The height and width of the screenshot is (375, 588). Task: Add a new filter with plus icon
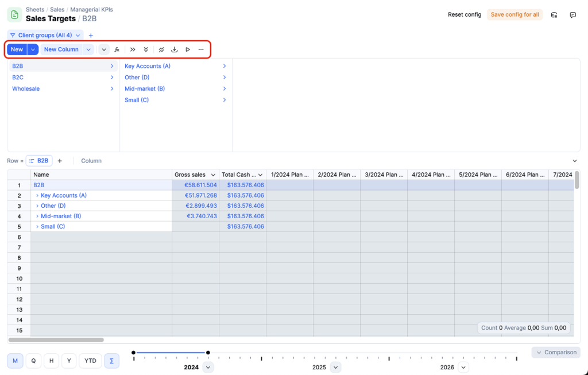(x=91, y=36)
